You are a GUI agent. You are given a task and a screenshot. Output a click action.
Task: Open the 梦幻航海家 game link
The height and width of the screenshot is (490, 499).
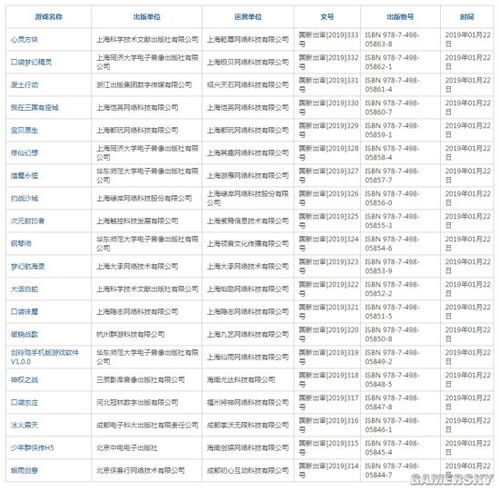coord(28,266)
